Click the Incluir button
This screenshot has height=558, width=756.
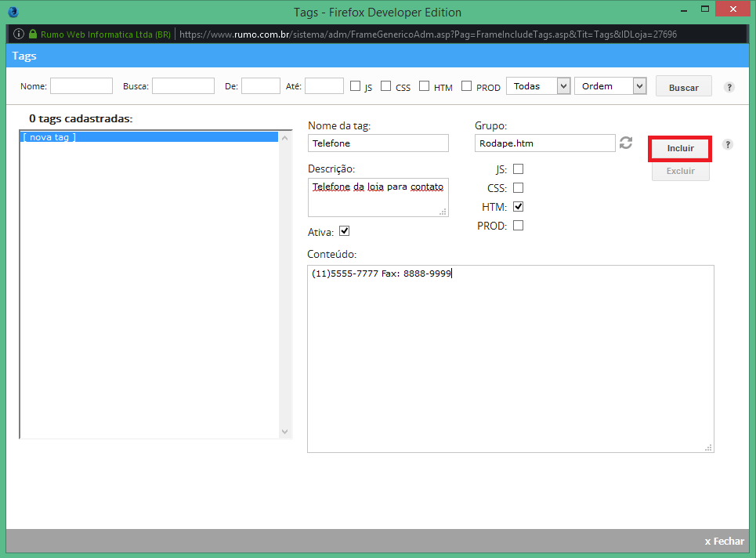point(680,149)
